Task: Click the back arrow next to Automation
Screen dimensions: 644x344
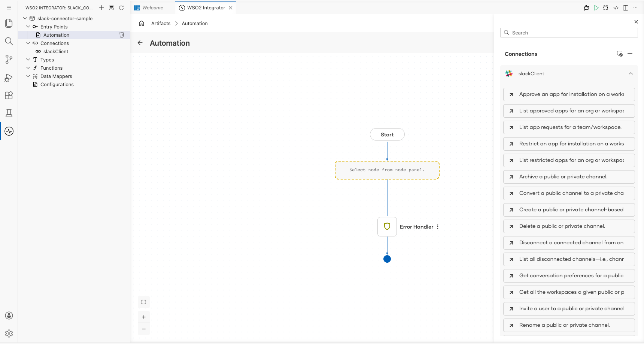Action: click(140, 43)
